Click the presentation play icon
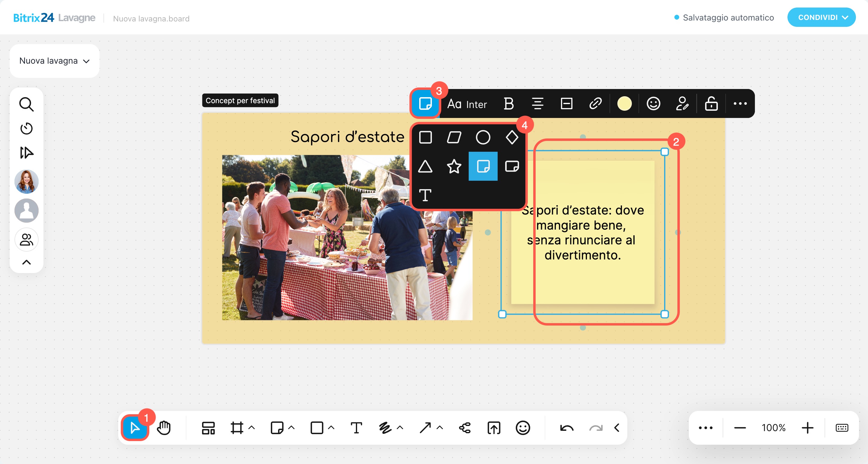 [26, 153]
